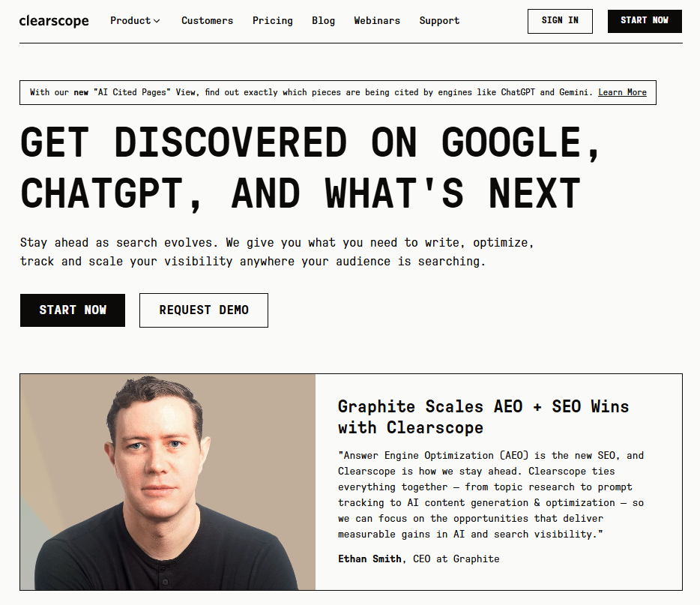Expand the chevron arrow next to Product
Image resolution: width=700 pixels, height=605 pixels.
(x=157, y=21)
